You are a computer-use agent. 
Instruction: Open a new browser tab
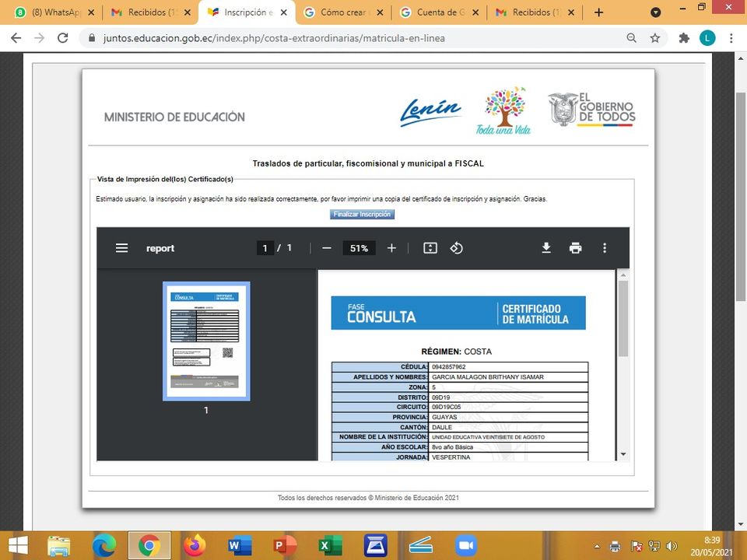(598, 12)
